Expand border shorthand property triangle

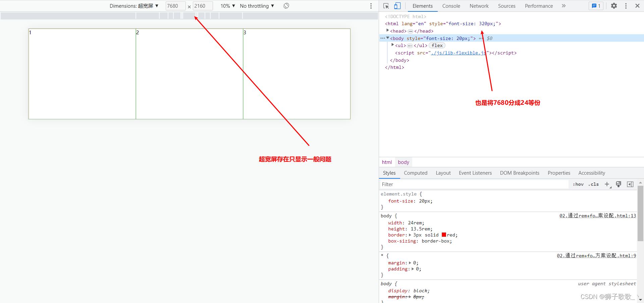(410, 235)
